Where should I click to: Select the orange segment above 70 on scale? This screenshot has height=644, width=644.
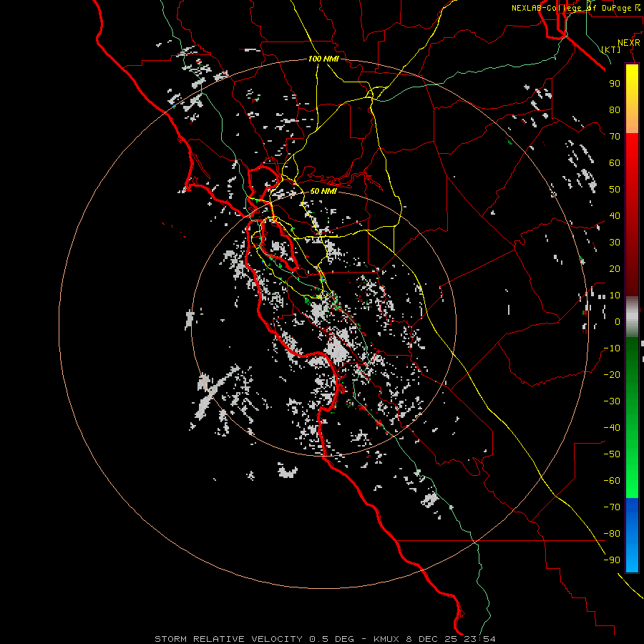tap(632, 121)
